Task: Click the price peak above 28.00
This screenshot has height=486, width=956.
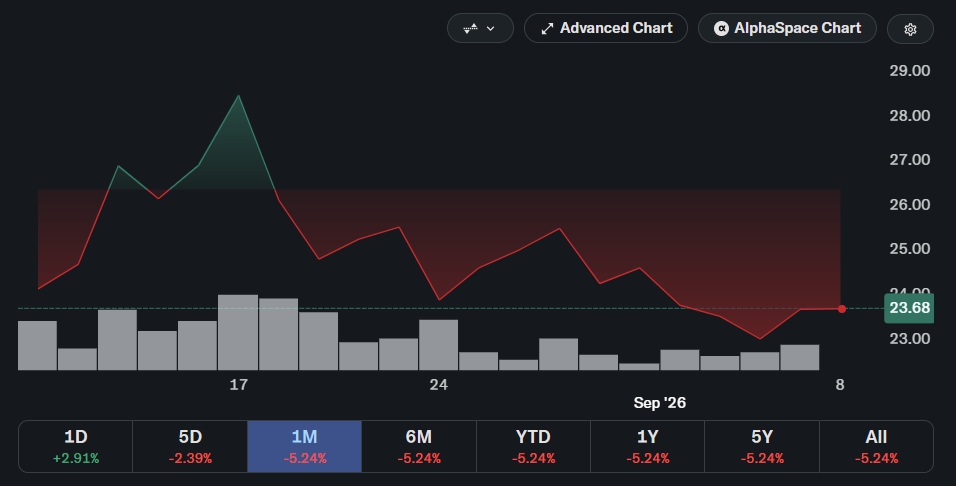Action: pos(238,96)
